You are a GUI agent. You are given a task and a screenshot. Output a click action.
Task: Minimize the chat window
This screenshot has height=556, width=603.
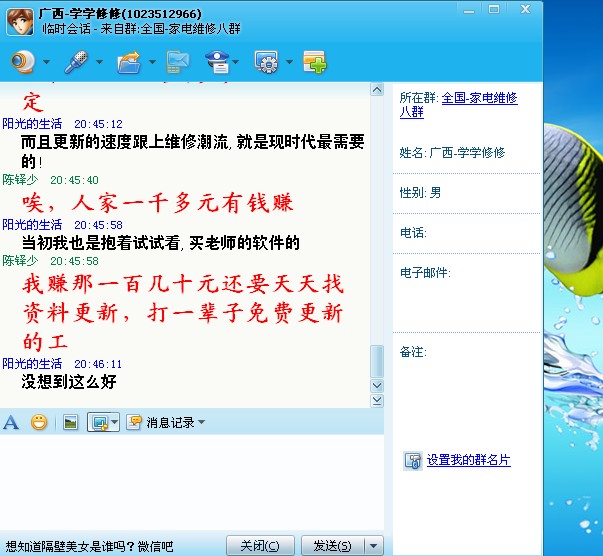(469, 10)
